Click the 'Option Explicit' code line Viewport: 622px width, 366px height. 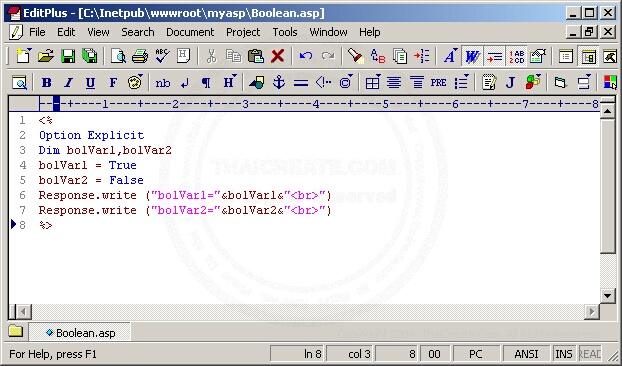click(x=91, y=135)
